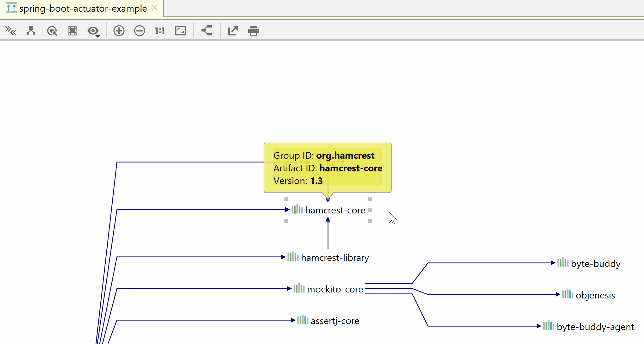Collapse nodes using the collapse toolbar icon
The height and width of the screenshot is (344, 644).
pos(11,31)
